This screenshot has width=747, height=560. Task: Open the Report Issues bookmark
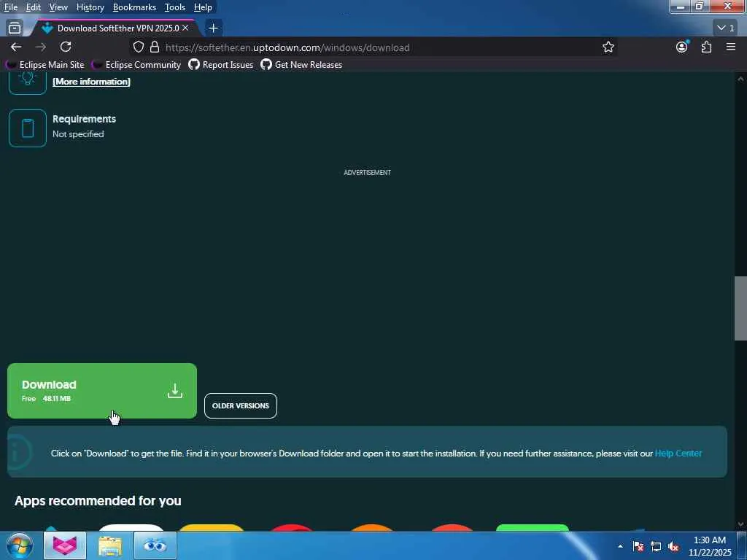tap(221, 65)
